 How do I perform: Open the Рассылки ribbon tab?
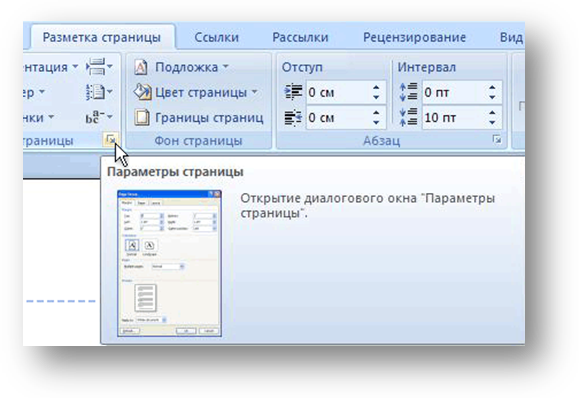pyautogui.click(x=300, y=37)
